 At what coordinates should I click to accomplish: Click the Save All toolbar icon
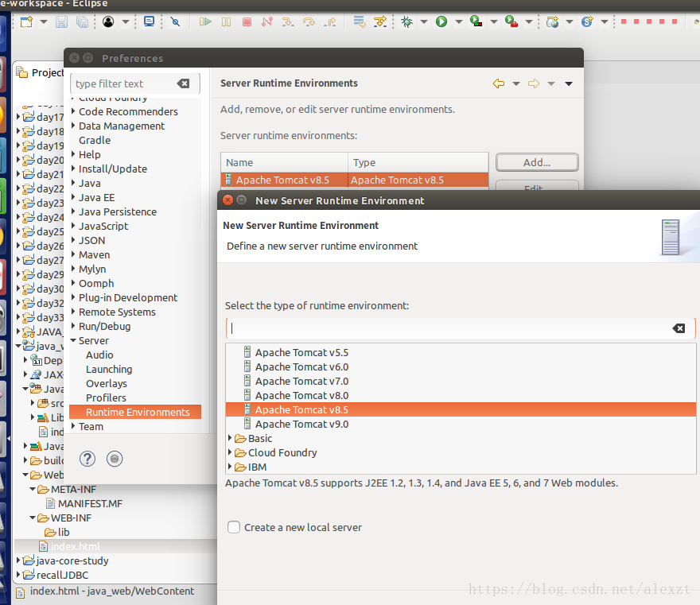[x=83, y=21]
